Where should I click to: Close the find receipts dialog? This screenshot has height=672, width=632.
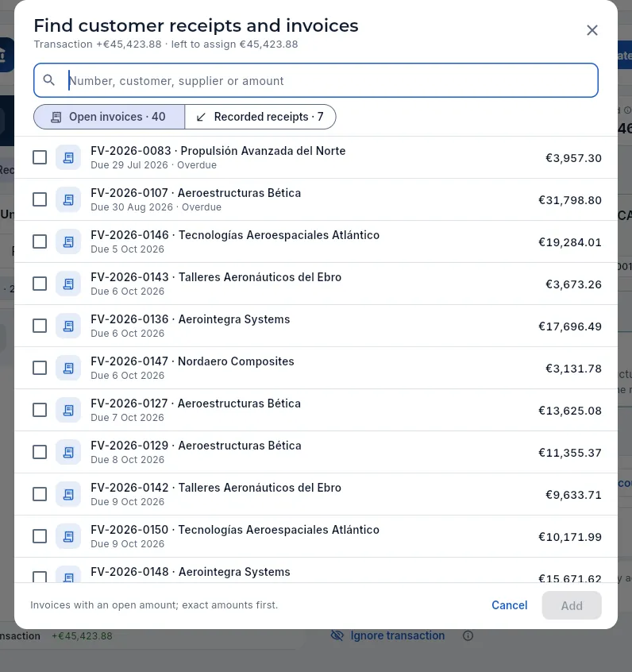(592, 30)
